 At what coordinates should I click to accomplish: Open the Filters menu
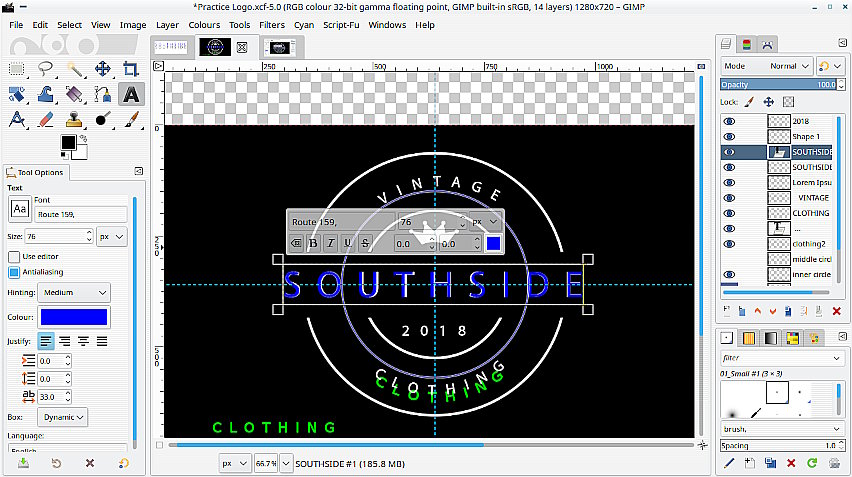(x=272, y=25)
